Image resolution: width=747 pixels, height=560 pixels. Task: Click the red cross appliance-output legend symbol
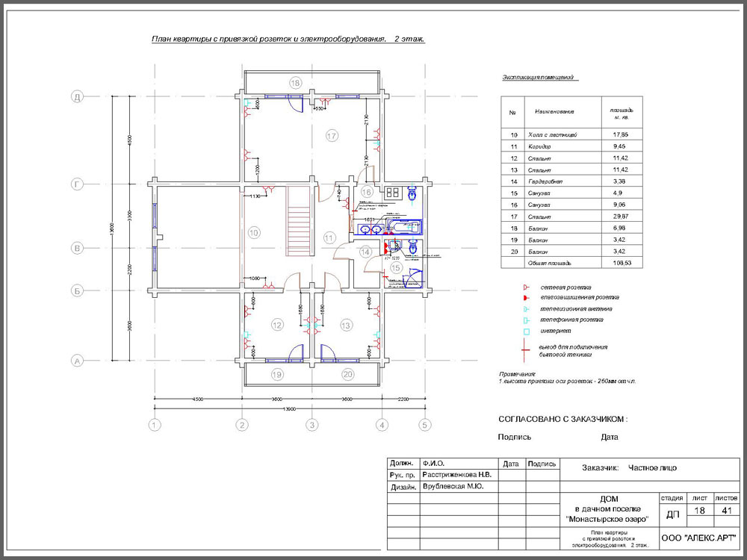(x=525, y=350)
